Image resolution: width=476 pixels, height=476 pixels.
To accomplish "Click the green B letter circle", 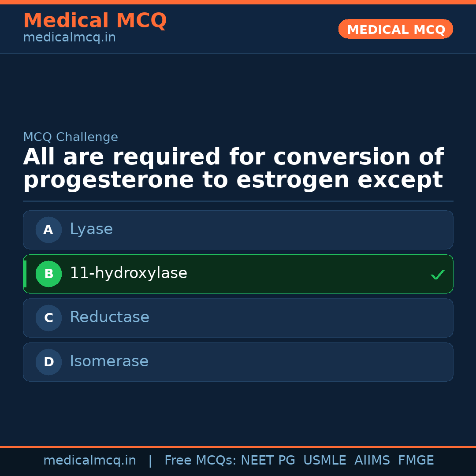I will [x=48, y=274].
